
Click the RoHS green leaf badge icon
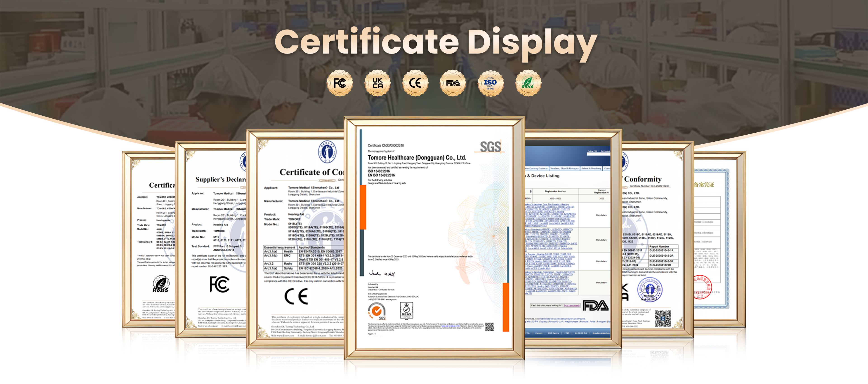pyautogui.click(x=528, y=83)
